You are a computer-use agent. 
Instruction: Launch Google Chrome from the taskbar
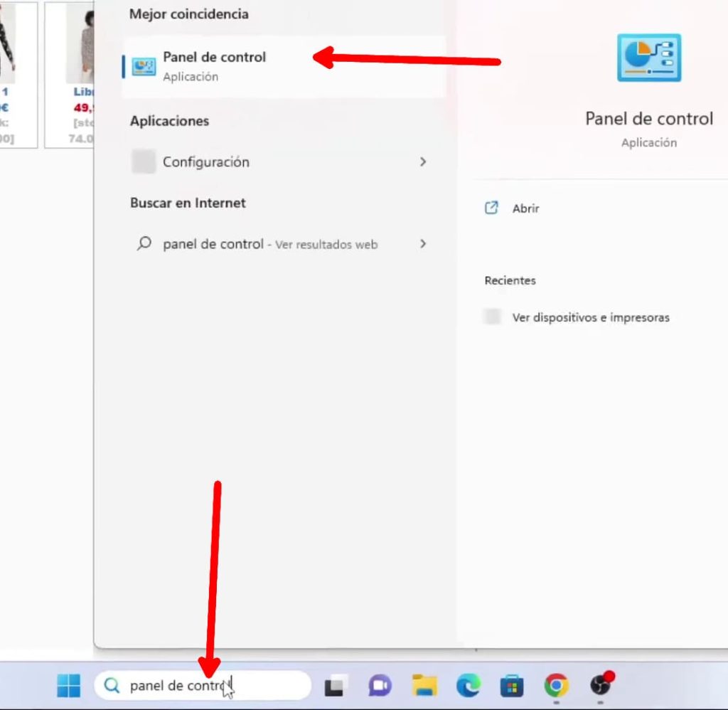(556, 686)
